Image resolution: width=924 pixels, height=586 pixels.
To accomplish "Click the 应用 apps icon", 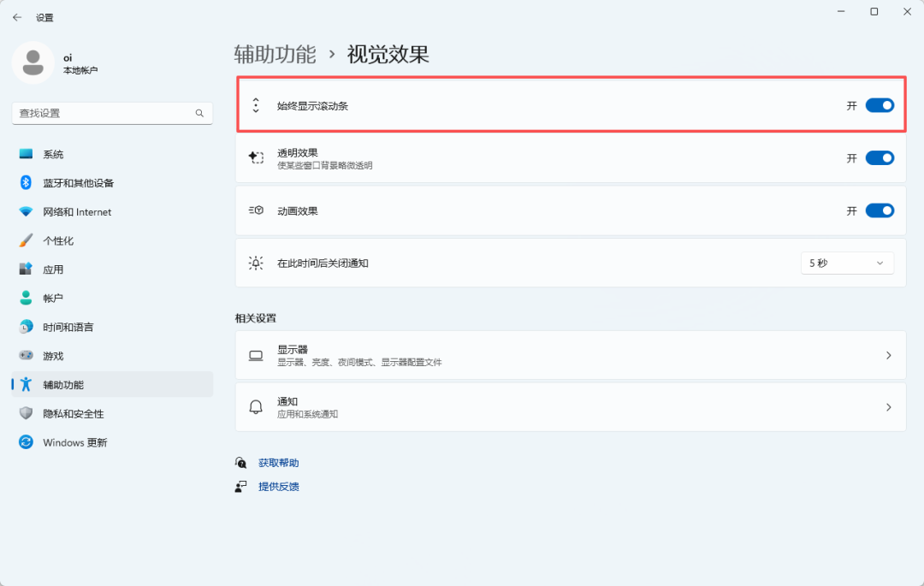I will 26,269.
